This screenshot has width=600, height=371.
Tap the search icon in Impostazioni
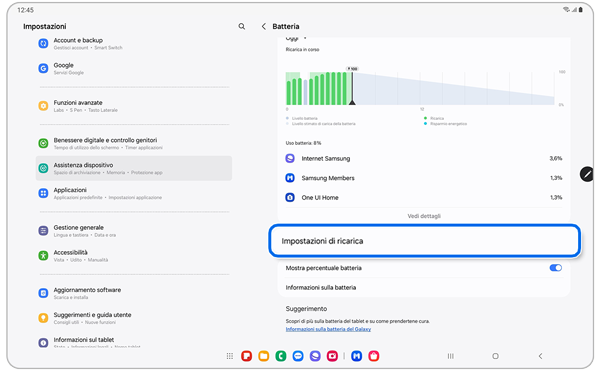(241, 26)
